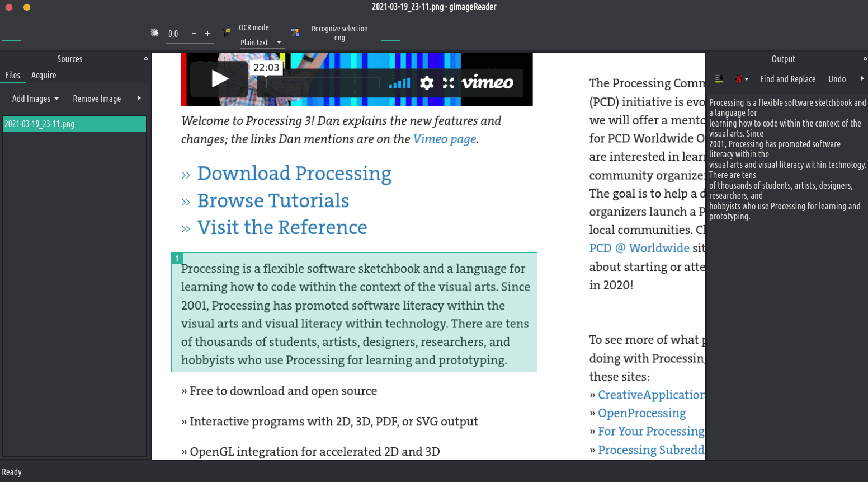Switch to the Files tab
This screenshot has width=868, height=482.
pos(12,75)
